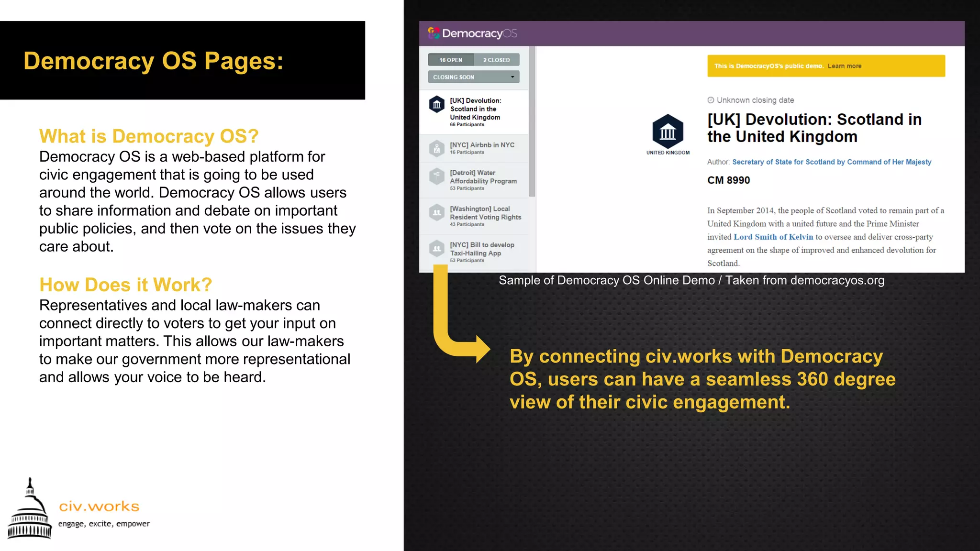Click the article heading '[UK] Devolution: Scotland in the United Kingdom'
The width and height of the screenshot is (980, 551).
(814, 128)
